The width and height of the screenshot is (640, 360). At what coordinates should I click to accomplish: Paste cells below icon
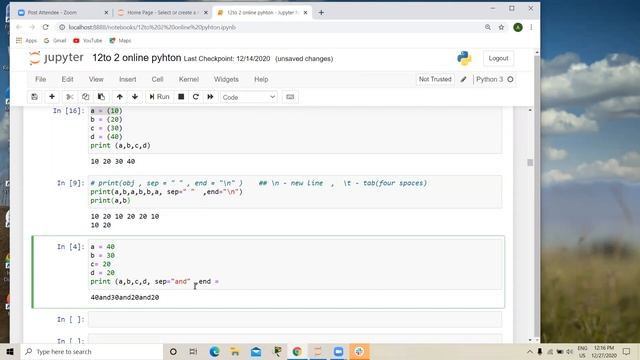tap(101, 97)
